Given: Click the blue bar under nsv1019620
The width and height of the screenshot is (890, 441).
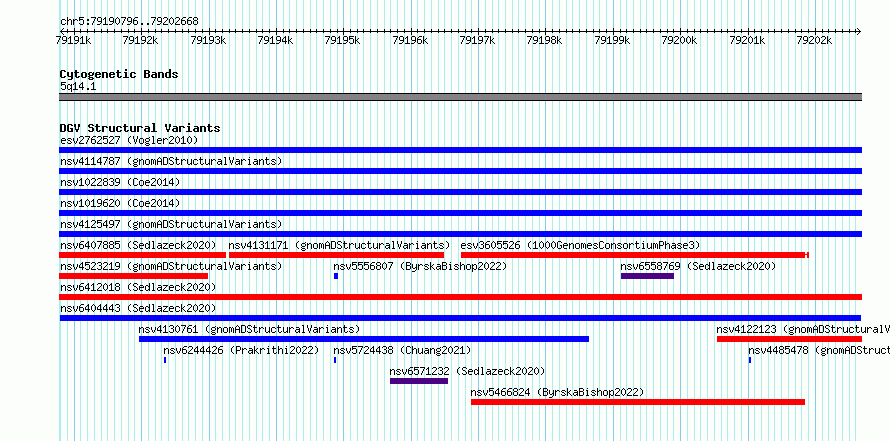Looking at the screenshot, I should (460, 213).
